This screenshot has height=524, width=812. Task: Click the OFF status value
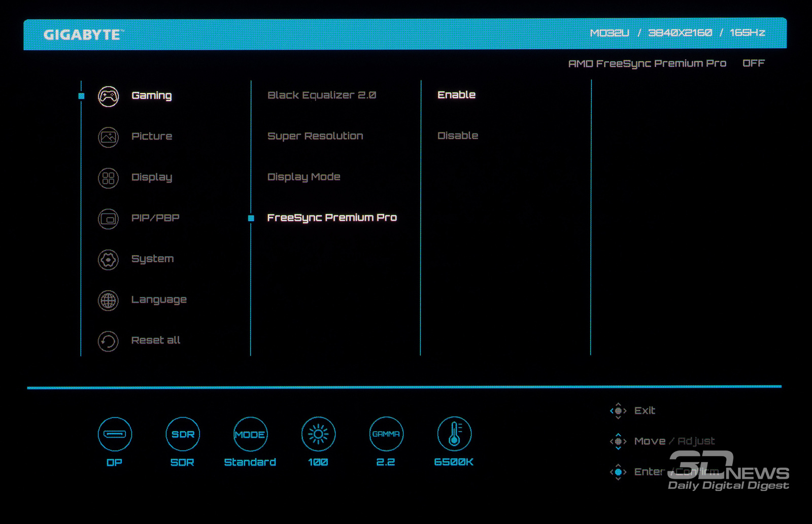(x=754, y=63)
